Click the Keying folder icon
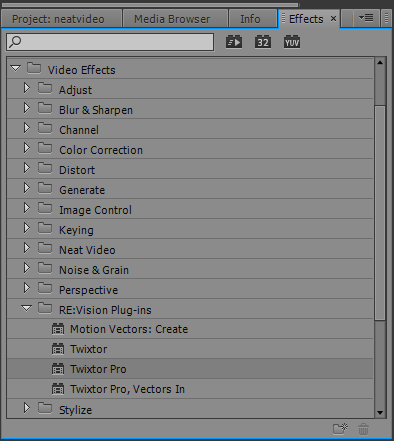The image size is (394, 441). pos(45,228)
